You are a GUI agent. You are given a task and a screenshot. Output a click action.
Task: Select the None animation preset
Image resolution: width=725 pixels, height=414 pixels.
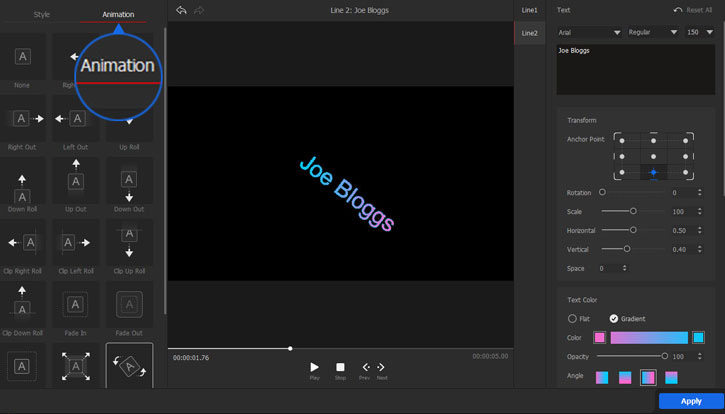pos(22,58)
